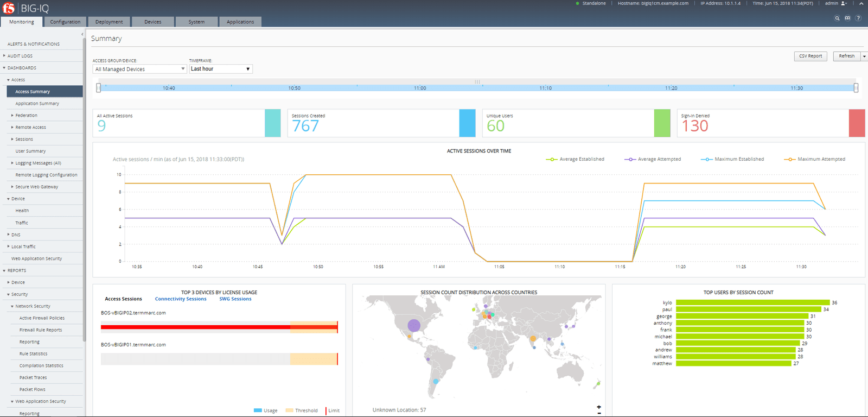Open the book-shaped documentation icon
Viewport: 868px width, 417px height.
847,18
